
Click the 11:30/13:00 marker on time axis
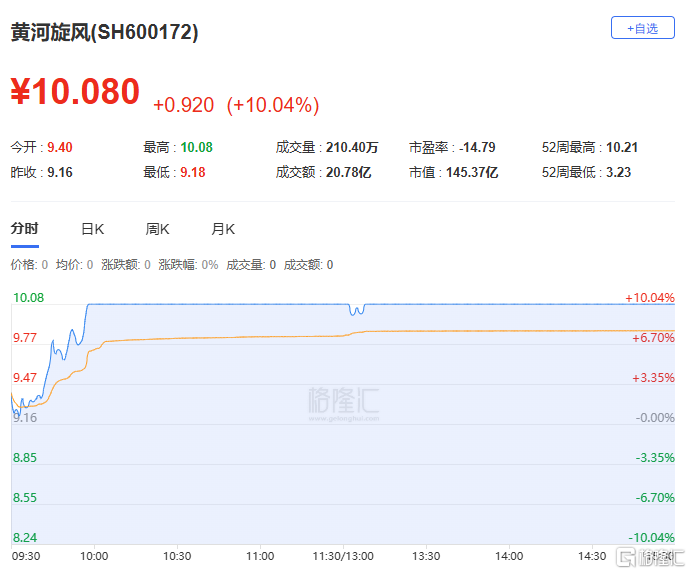point(343,555)
